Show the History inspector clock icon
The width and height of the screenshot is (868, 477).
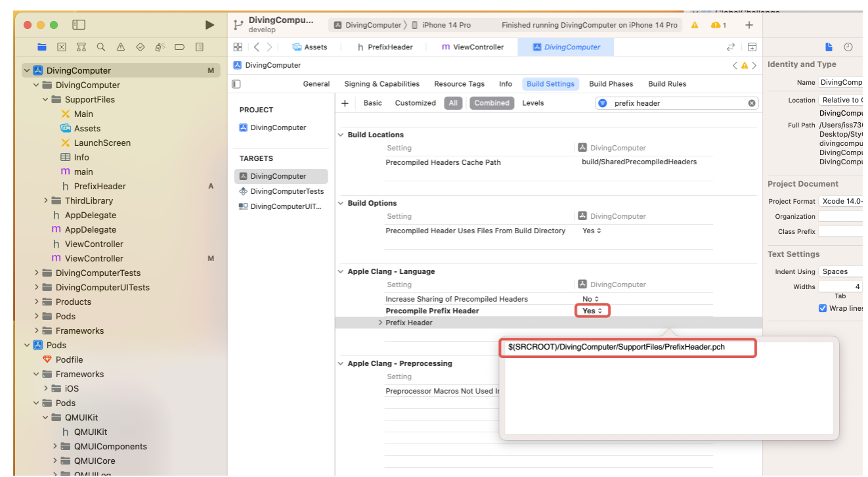pyautogui.click(x=848, y=47)
